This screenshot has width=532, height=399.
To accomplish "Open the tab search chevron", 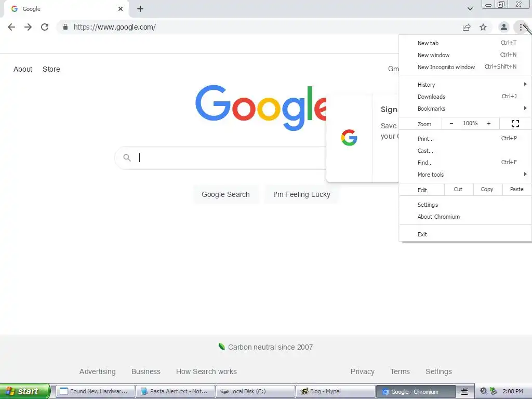I will coord(470,9).
